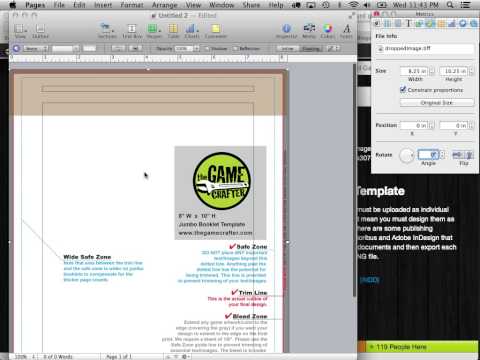Viewport: 480px width, 360px height.
Task: Open the Shapes dropdown
Action: tap(154, 31)
